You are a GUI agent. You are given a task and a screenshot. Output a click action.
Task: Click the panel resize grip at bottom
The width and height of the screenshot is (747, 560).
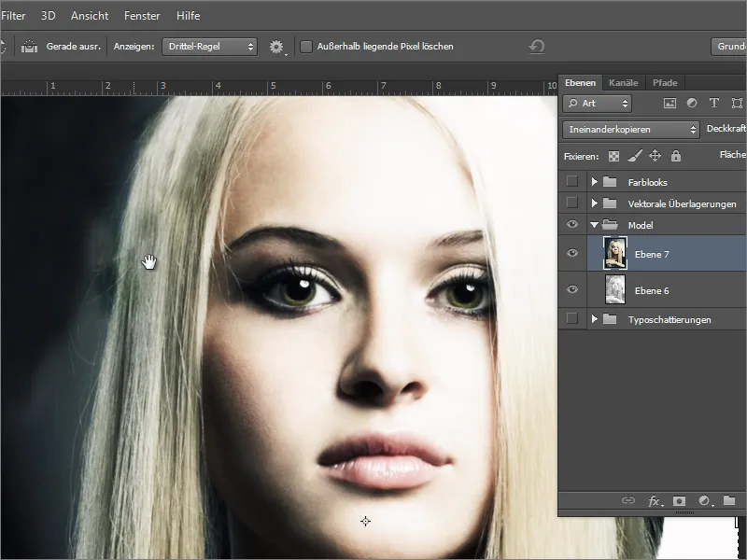click(685, 512)
